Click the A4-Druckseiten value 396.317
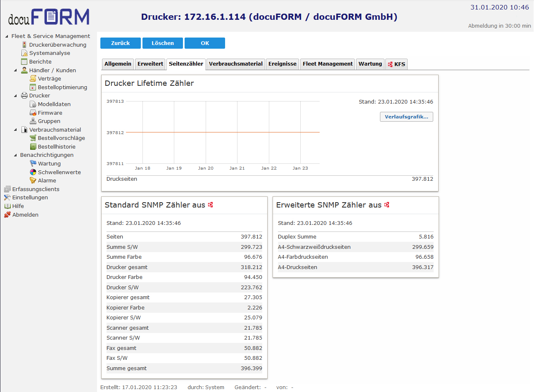The width and height of the screenshot is (534, 392). pyautogui.click(x=423, y=267)
